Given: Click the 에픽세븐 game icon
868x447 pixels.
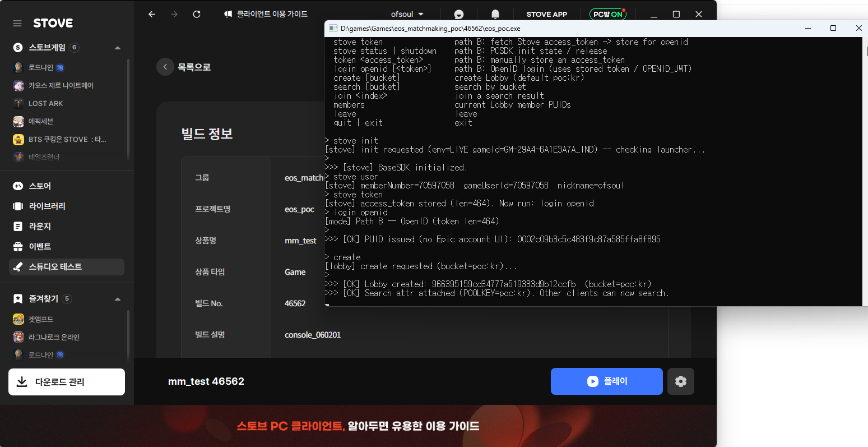Looking at the screenshot, I should point(18,121).
